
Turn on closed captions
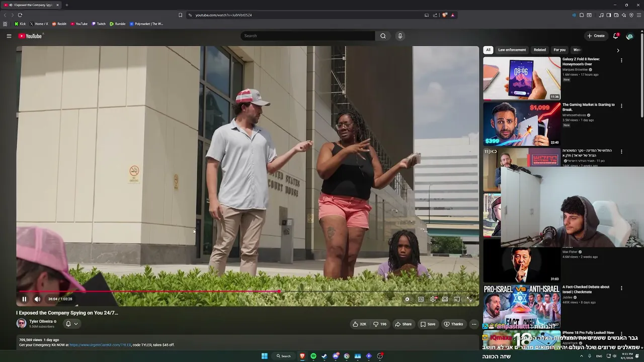pyautogui.click(x=421, y=299)
